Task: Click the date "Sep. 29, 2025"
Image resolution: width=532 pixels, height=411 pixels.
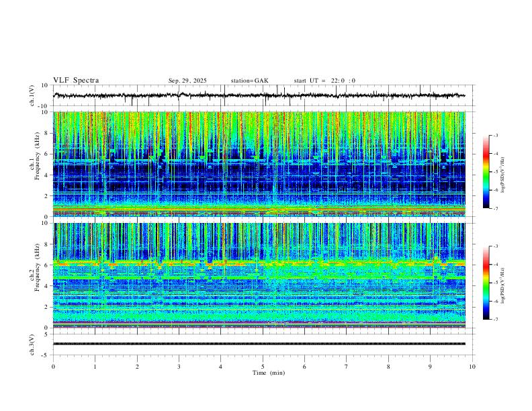Action: (x=187, y=81)
